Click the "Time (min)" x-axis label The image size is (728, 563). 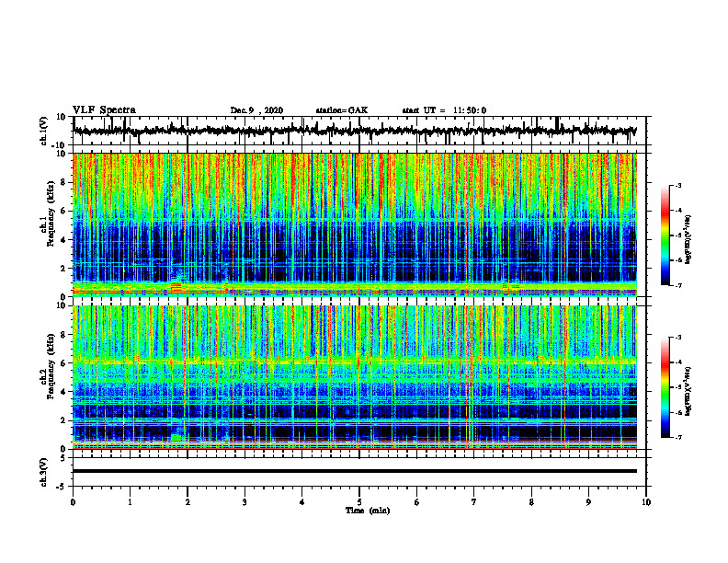click(x=368, y=511)
